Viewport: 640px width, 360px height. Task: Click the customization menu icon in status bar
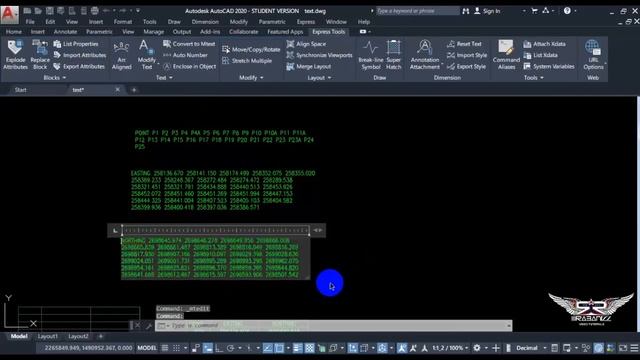click(634, 348)
